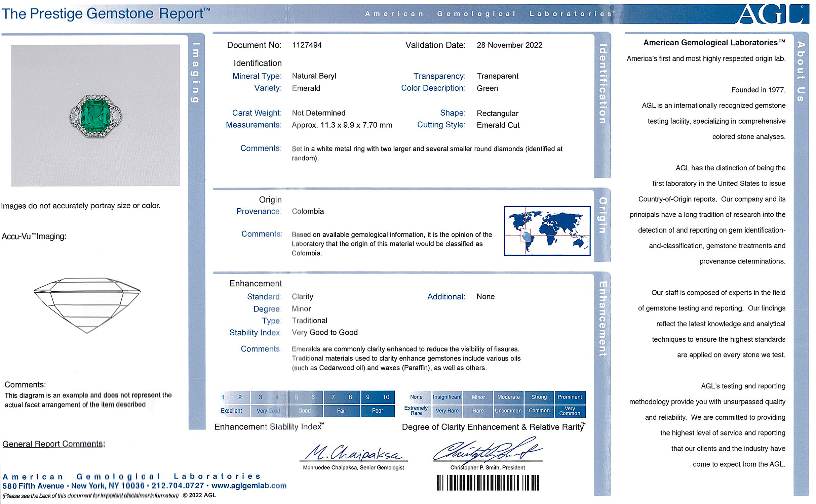Click the document number 1127494
Image resolution: width=816 pixels, height=504 pixels.
[307, 45]
